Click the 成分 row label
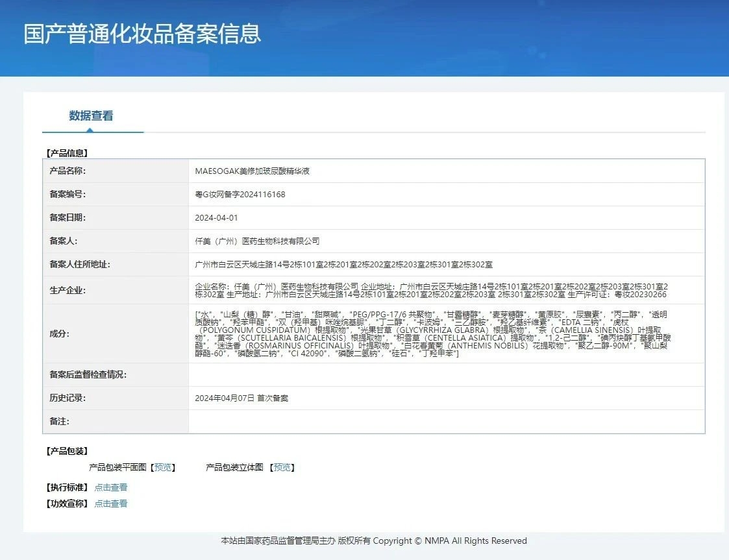The width and height of the screenshot is (729, 560). (x=59, y=334)
